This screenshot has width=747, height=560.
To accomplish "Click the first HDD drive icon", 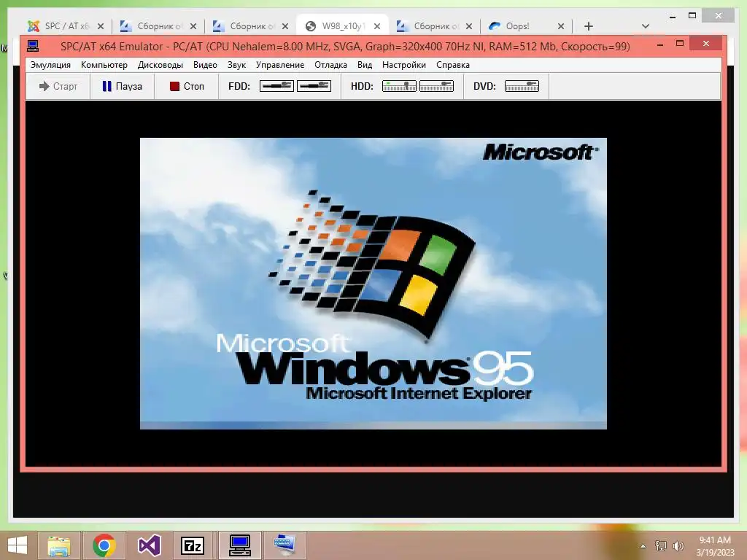I will tap(399, 86).
